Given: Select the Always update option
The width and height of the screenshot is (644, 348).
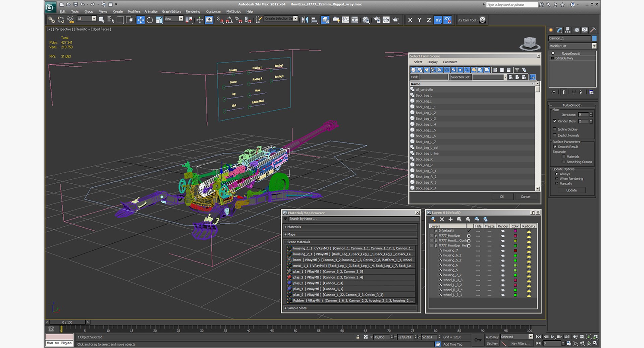Looking at the screenshot, I should [557, 174].
